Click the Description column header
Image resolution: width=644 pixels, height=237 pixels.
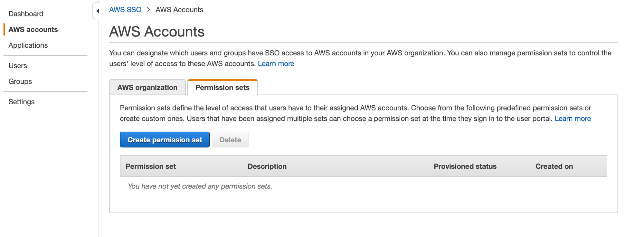pyautogui.click(x=267, y=166)
